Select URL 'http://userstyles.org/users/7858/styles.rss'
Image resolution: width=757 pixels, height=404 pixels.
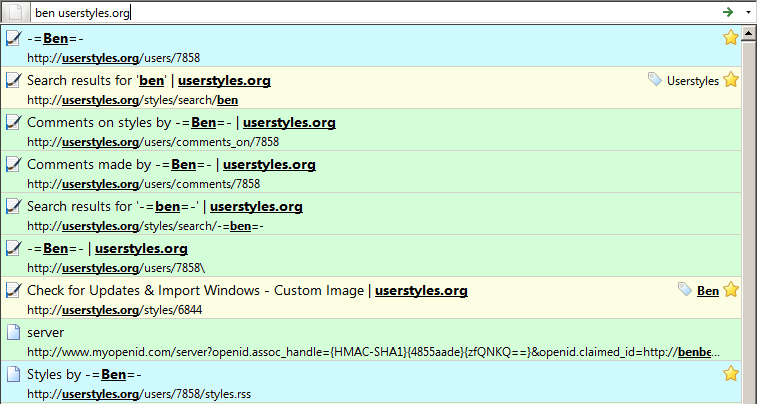139,394
